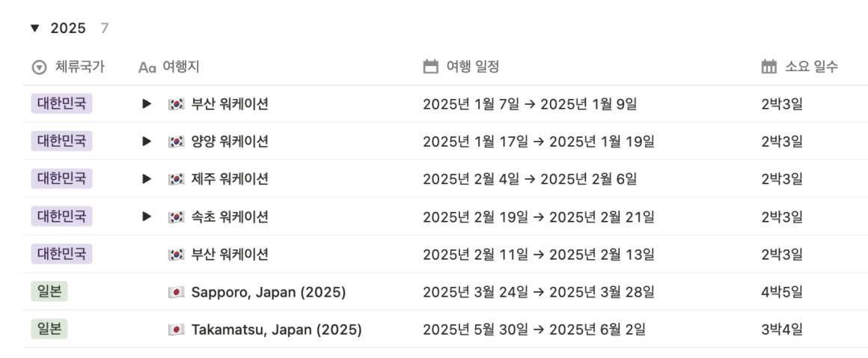Screen dimensions: 868x358
Task: Select the purple 대한민국 tag in 속초 row
Action: click(61, 216)
